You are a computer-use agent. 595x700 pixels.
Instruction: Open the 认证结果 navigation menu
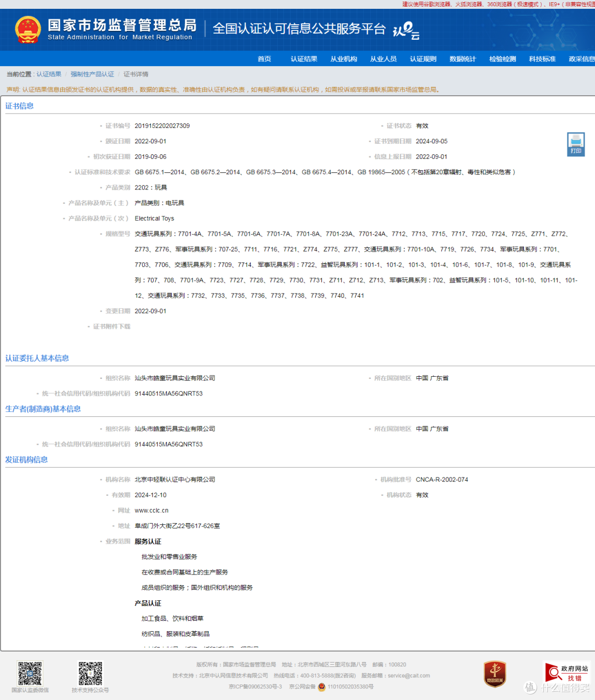[x=304, y=59]
